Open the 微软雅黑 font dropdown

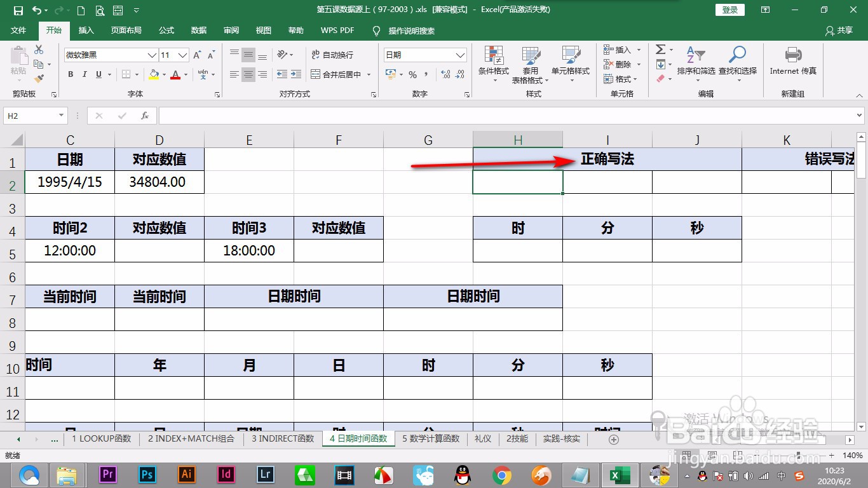click(x=151, y=55)
